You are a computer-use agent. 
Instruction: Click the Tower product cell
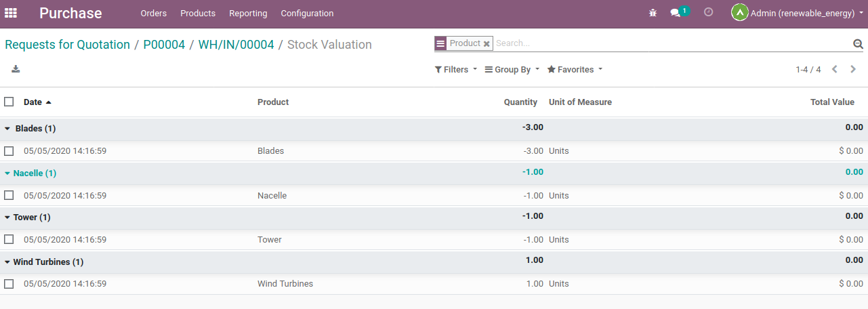[x=270, y=240]
